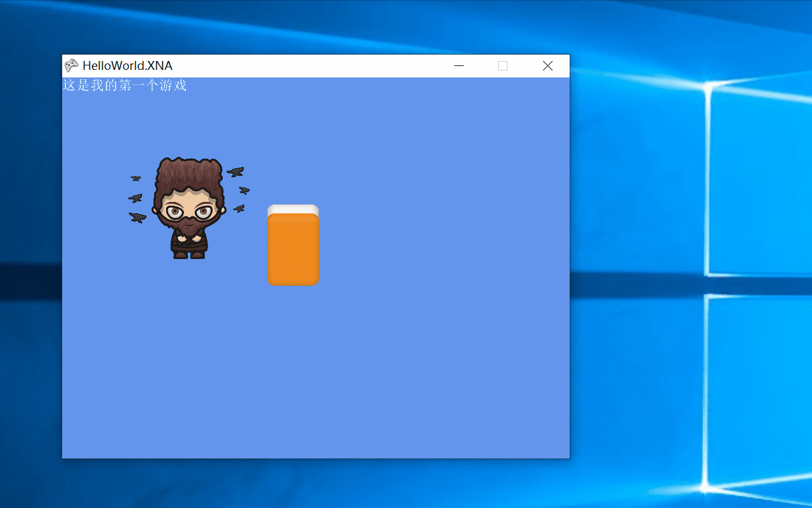
Task: Click the middle-right anvil beside the character
Action: tap(244, 190)
